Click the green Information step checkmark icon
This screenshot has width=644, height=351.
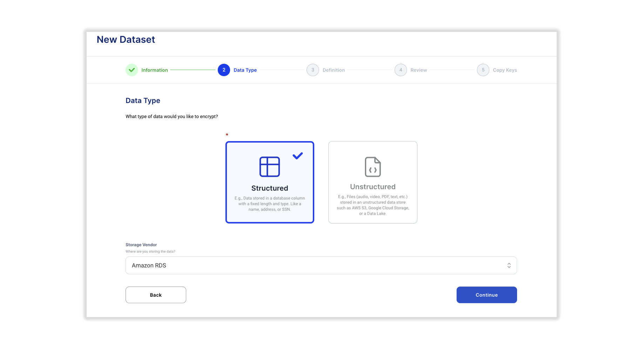132,70
